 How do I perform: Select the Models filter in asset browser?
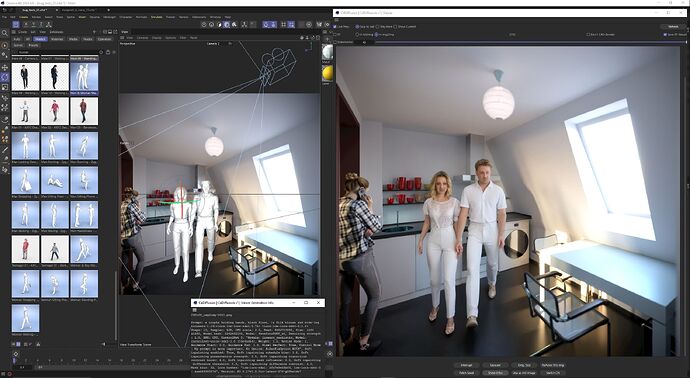[x=40, y=39]
